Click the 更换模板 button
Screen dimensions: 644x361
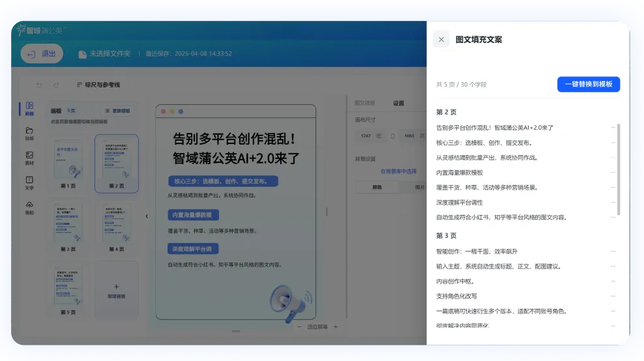[x=117, y=111]
